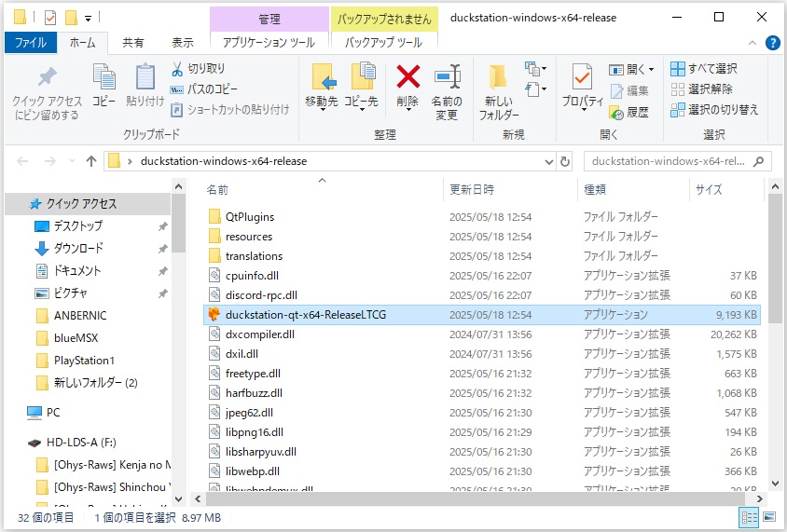This screenshot has width=787, height=532.
Task: Open the new item dropdown icon
Action: (535, 68)
